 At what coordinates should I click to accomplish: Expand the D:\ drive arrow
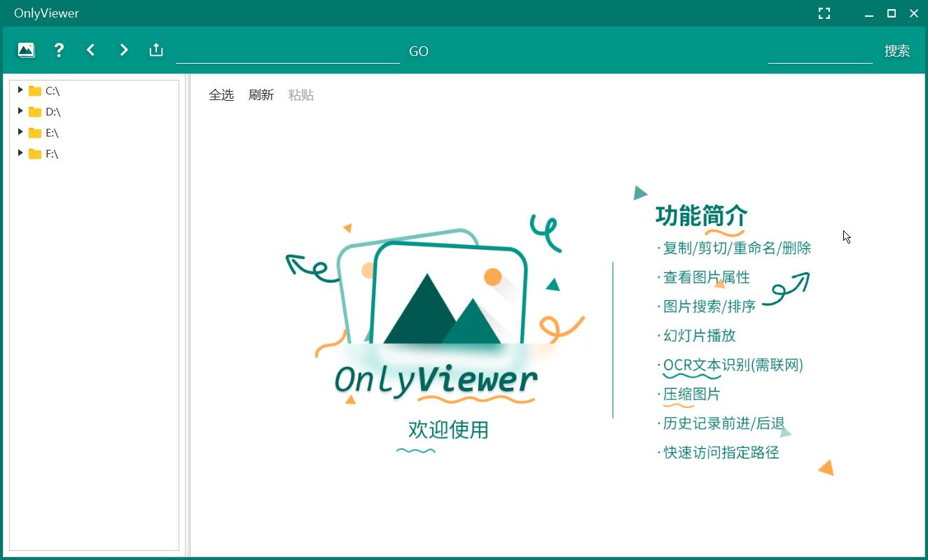point(20,111)
